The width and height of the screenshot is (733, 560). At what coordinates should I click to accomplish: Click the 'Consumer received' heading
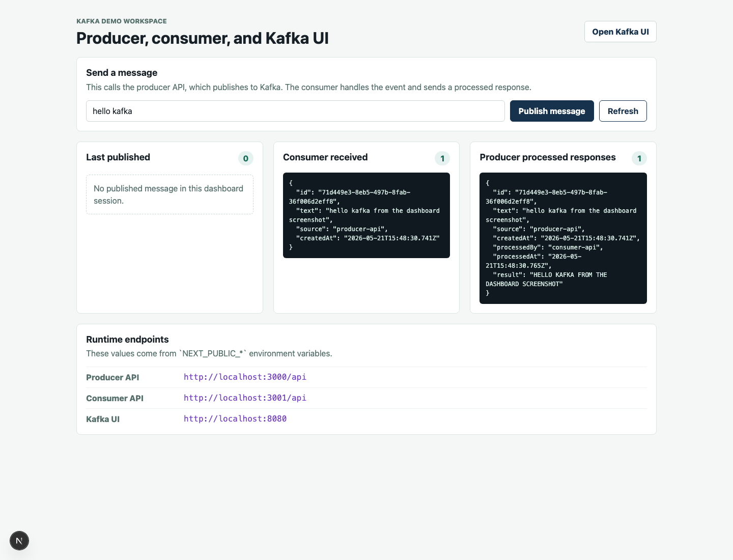[x=325, y=157]
